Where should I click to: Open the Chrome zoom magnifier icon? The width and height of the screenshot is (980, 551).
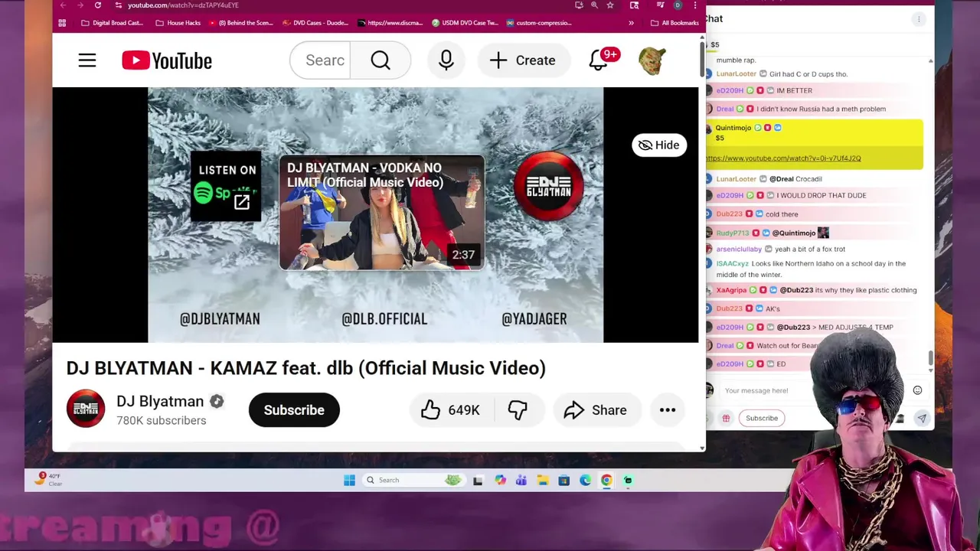point(594,5)
